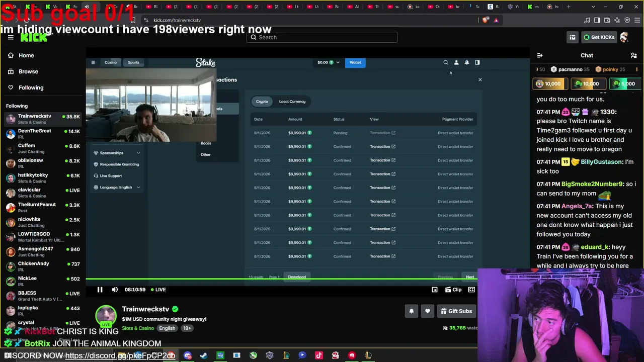644x362 pixels.
Task: Click the English language tag
Action: [x=167, y=328]
